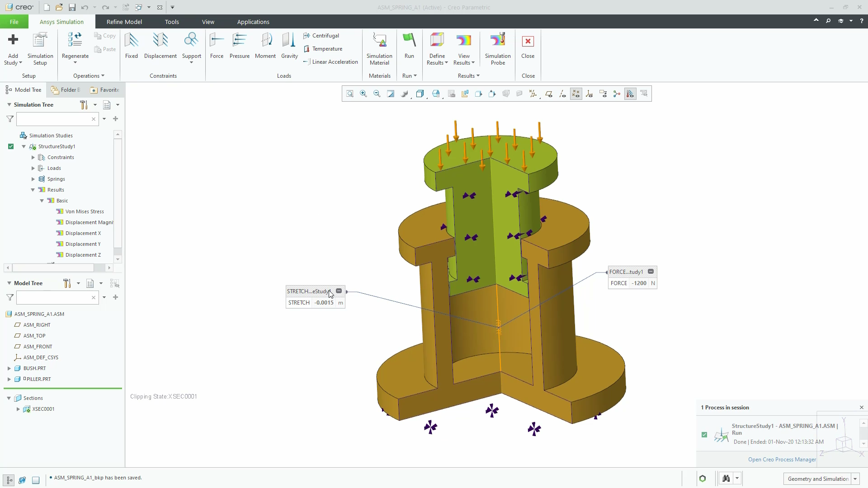868x488 pixels.
Task: Open Simulation Setup
Action: click(40, 49)
